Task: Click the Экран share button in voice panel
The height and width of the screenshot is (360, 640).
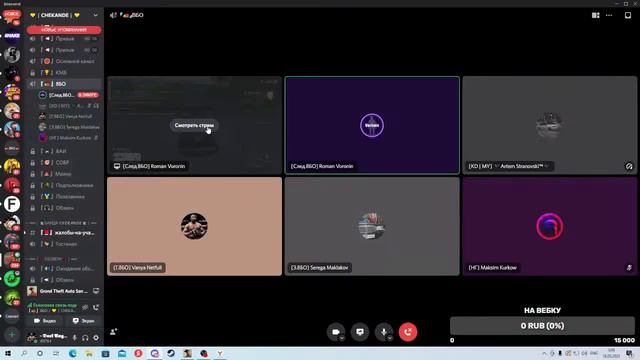Action: click(x=83, y=321)
